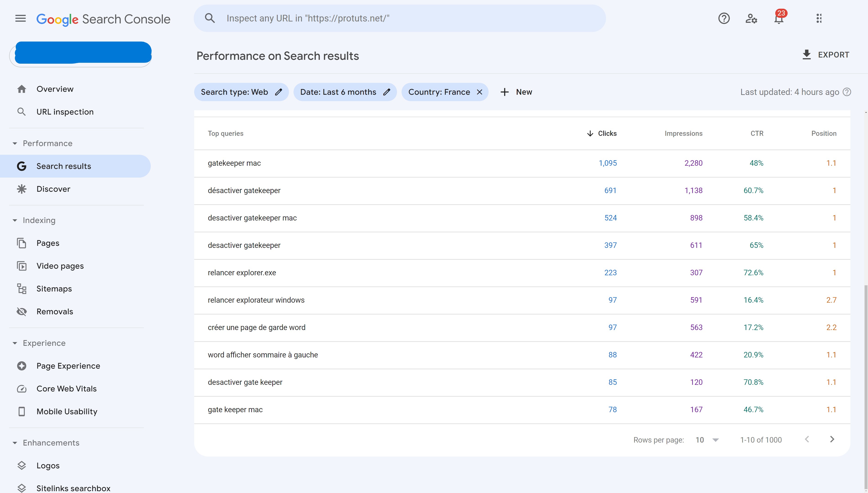The width and height of the screenshot is (868, 493).
Task: Edit the Search type filter pencil icon
Action: (278, 92)
